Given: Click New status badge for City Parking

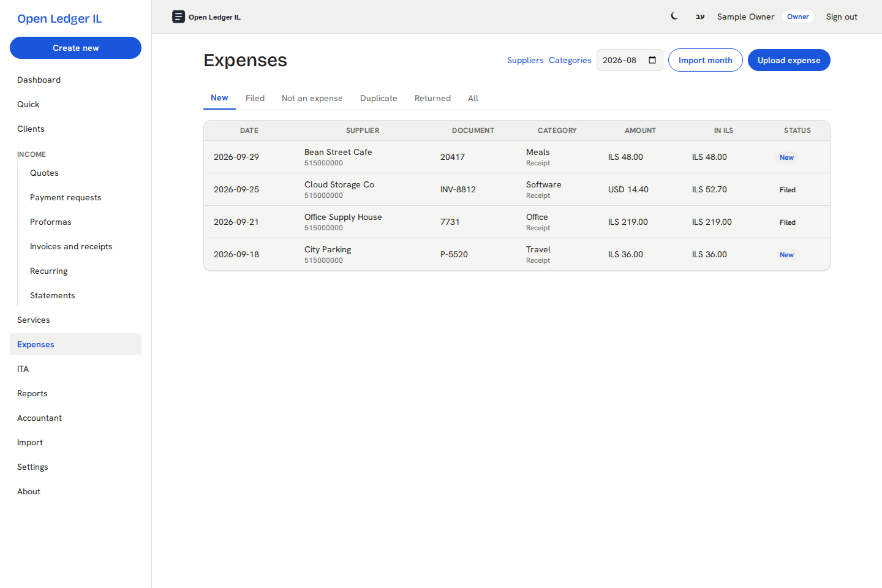Looking at the screenshot, I should pyautogui.click(x=786, y=255).
